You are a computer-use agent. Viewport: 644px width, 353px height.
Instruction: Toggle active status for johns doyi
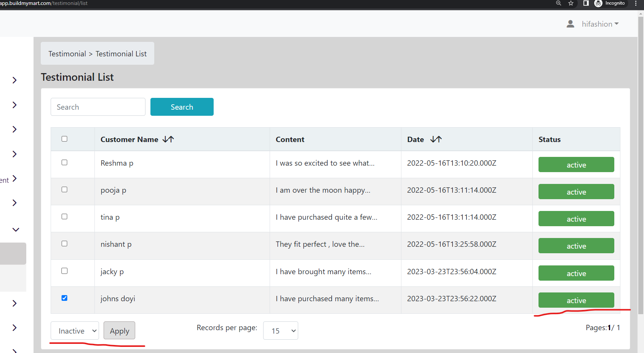pos(576,300)
